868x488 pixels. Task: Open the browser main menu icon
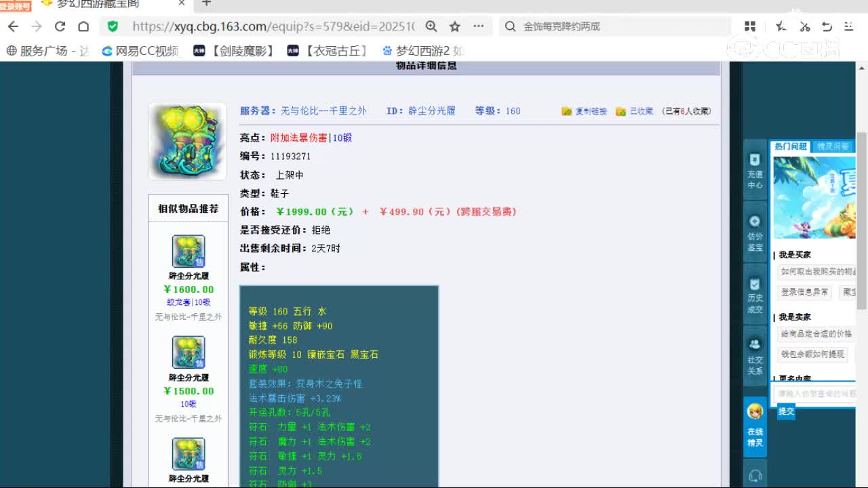(x=849, y=26)
